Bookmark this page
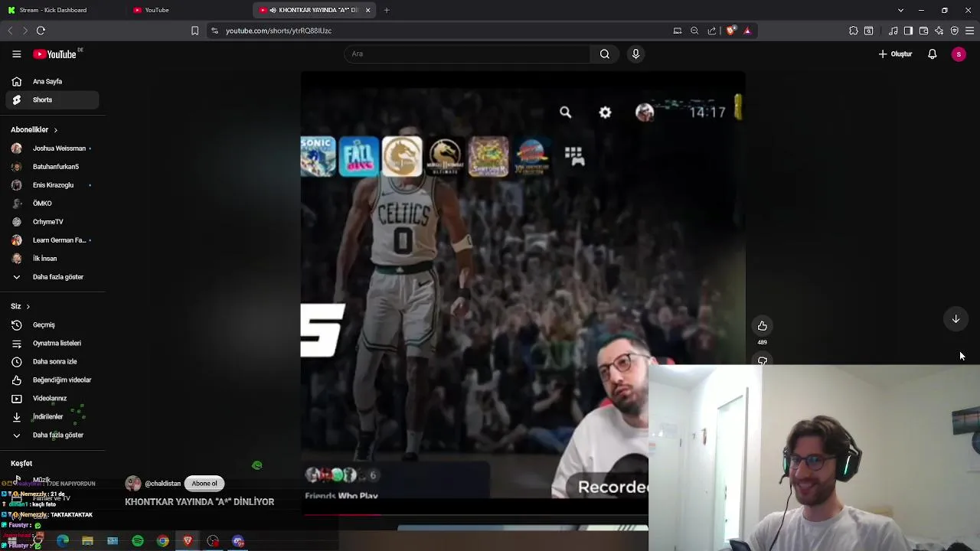The height and width of the screenshot is (551, 980). click(x=194, y=31)
